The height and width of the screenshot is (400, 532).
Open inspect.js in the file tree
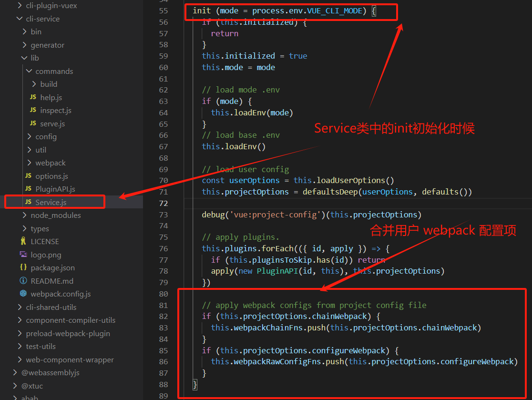click(x=56, y=110)
